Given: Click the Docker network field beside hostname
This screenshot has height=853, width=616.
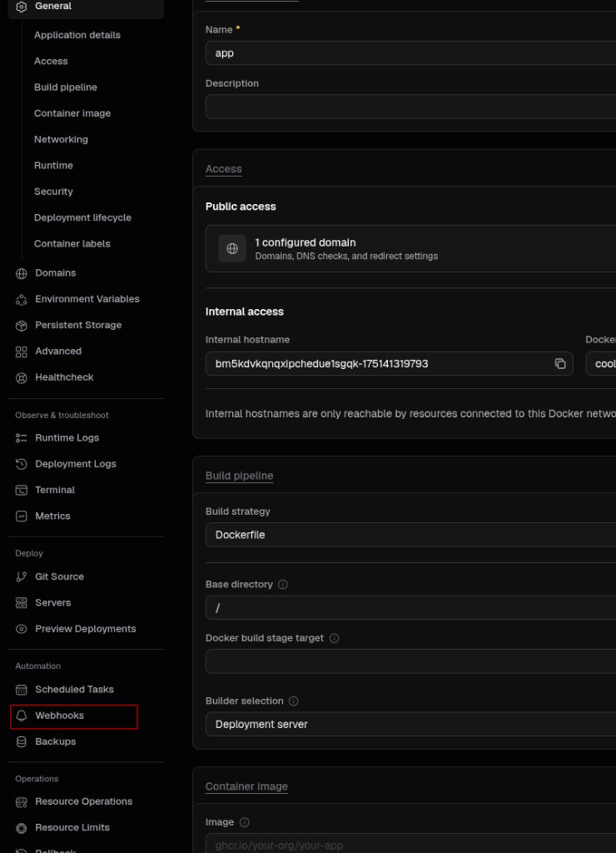Looking at the screenshot, I should tap(601, 363).
